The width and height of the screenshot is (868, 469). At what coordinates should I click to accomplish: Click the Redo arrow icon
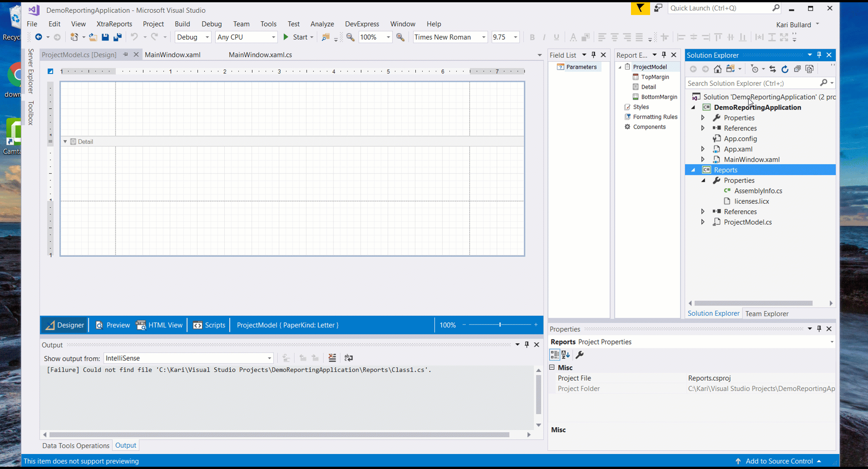click(x=155, y=37)
